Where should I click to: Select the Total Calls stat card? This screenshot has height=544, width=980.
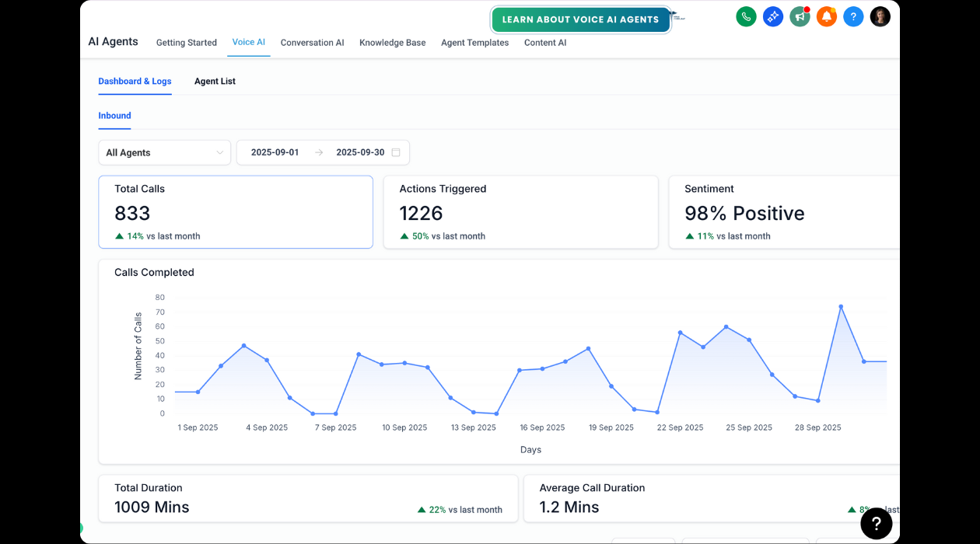tap(236, 212)
